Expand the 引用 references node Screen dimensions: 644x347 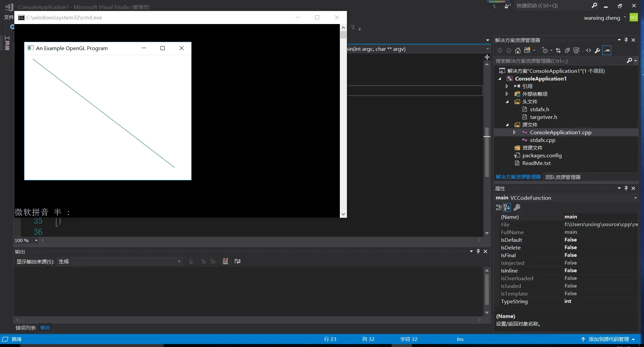click(507, 86)
